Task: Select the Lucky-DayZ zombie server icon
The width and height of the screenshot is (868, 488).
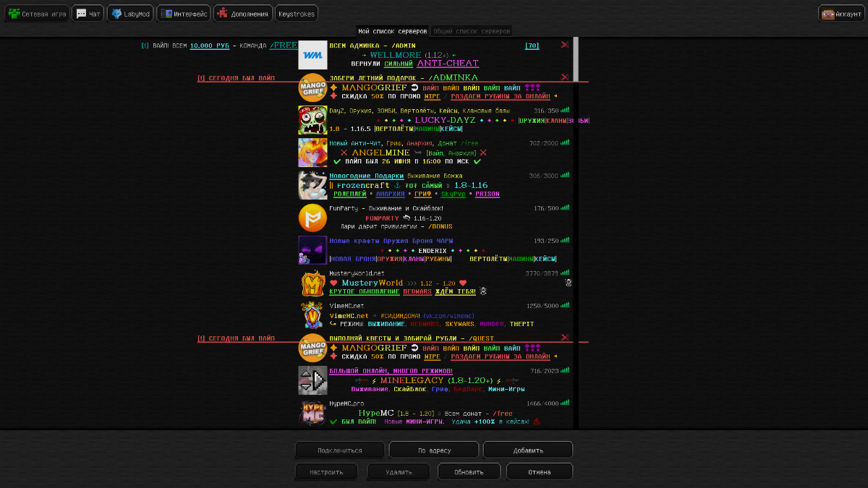Action: click(312, 120)
